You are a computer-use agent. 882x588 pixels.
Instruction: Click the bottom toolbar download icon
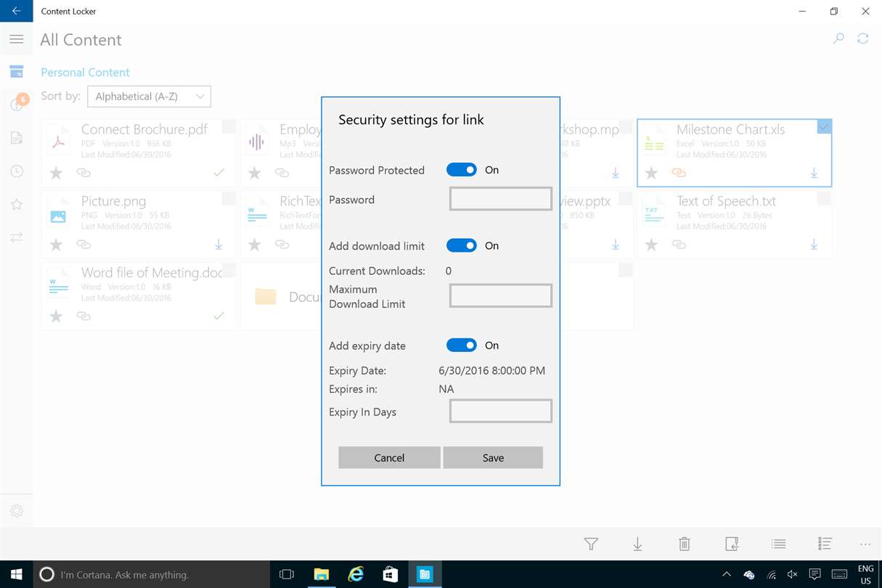(x=637, y=544)
